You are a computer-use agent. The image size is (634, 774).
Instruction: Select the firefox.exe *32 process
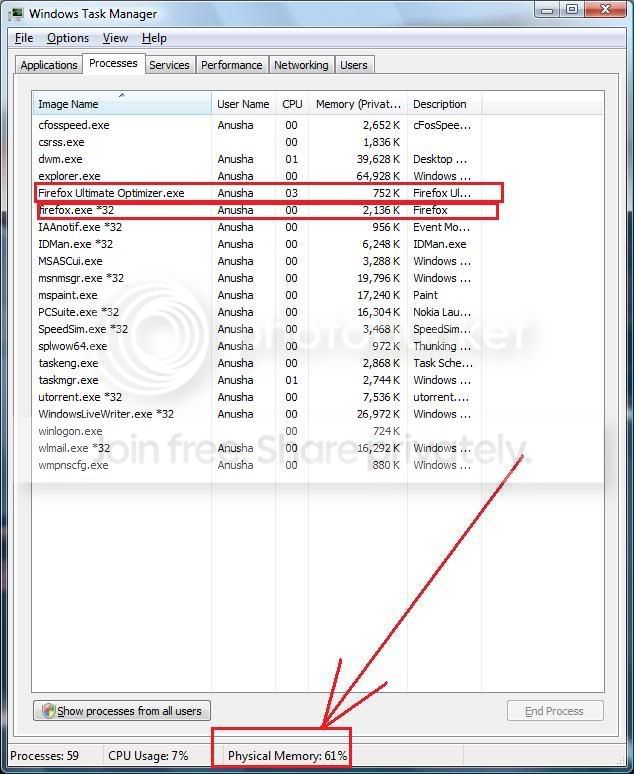pos(257,210)
